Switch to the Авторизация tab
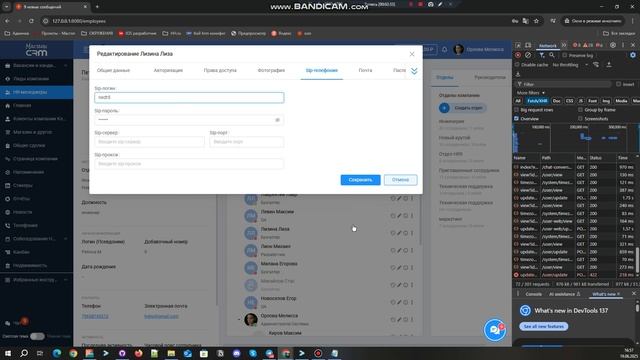Viewport: 640px width, 360px height. (x=168, y=70)
